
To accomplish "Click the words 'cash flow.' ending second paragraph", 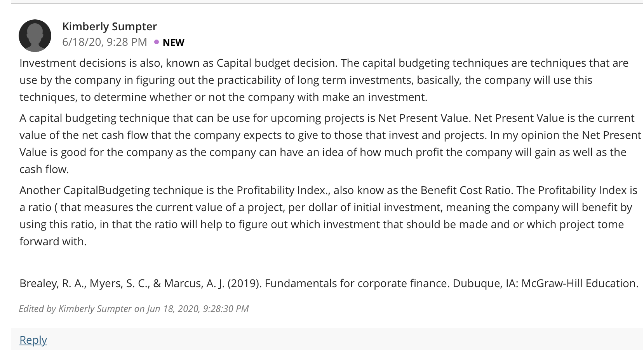I will pos(44,169).
